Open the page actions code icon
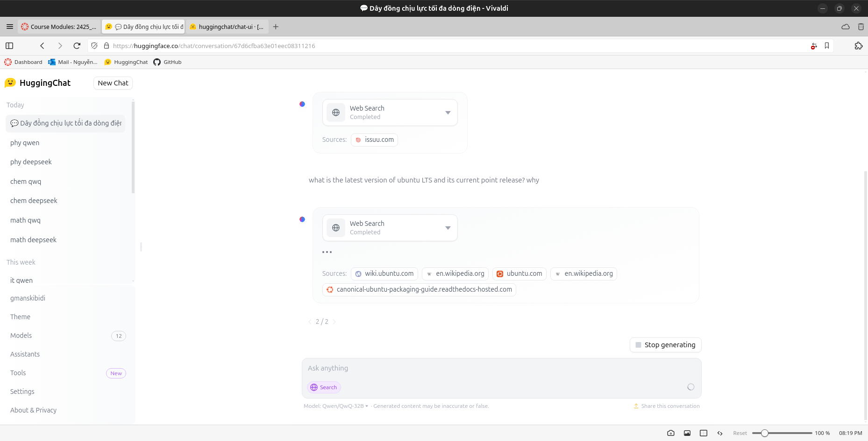The width and height of the screenshot is (868, 441). (x=720, y=433)
